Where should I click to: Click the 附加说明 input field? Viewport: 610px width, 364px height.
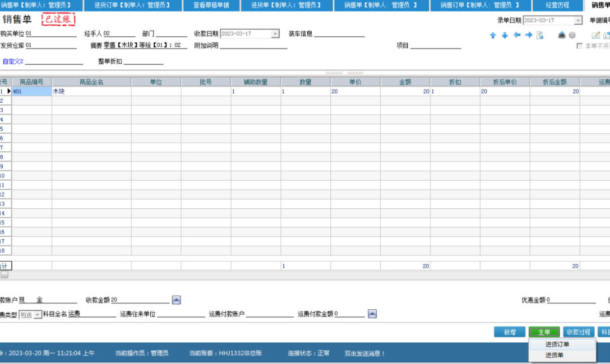coord(254,46)
